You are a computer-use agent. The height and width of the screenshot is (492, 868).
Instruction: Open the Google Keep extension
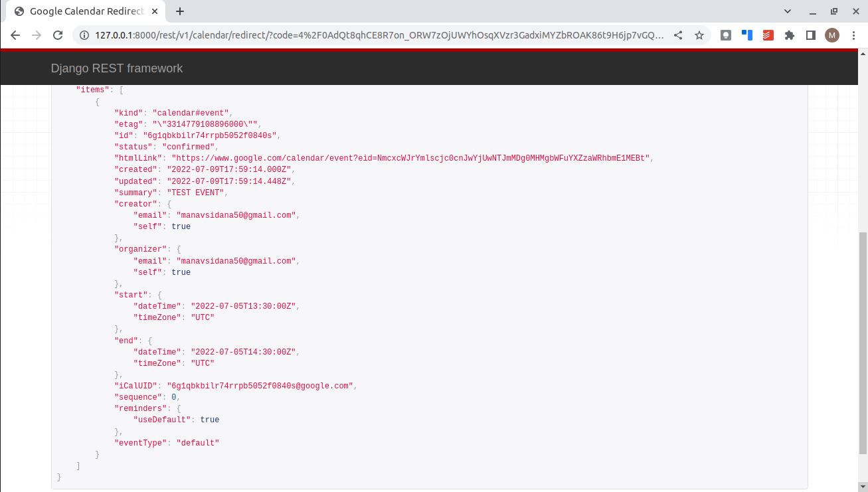point(726,35)
